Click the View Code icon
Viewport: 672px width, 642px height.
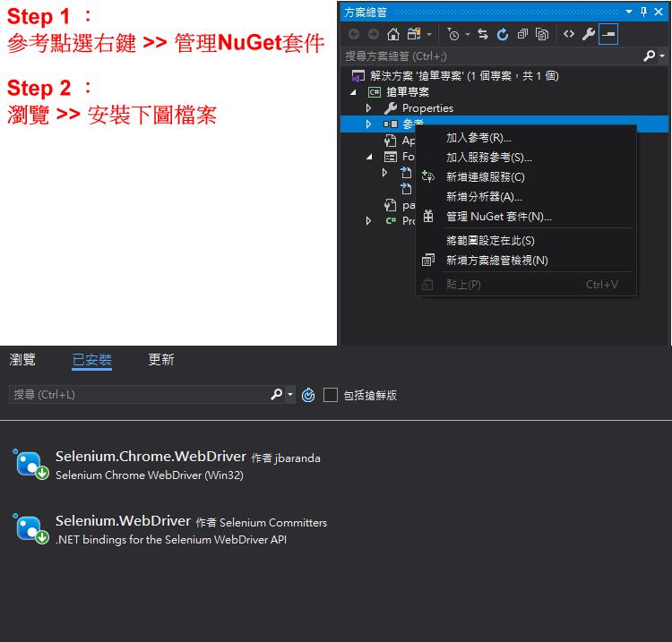[569, 35]
